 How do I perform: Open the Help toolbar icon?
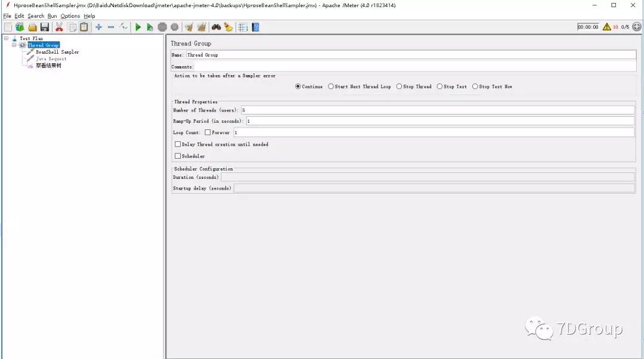[255, 27]
